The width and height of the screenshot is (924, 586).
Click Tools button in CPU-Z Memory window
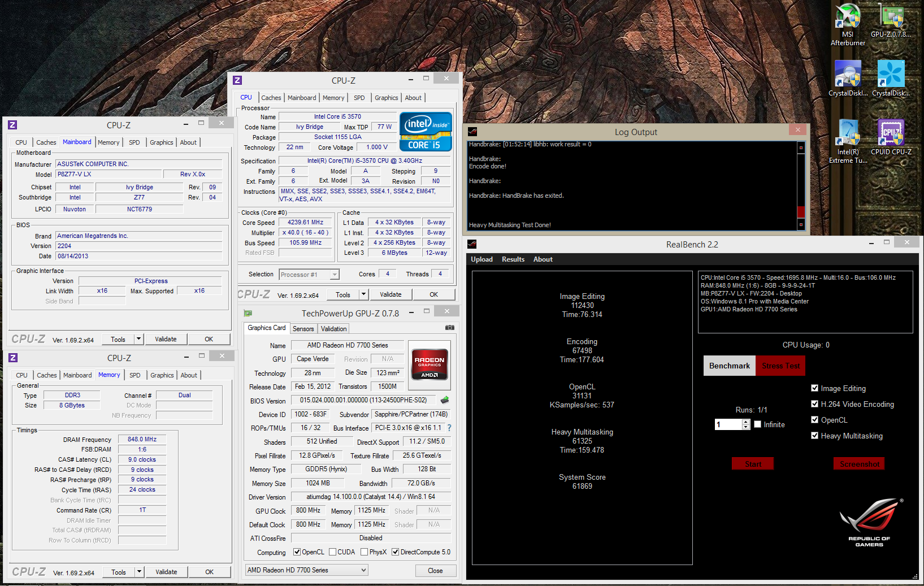[x=118, y=572]
